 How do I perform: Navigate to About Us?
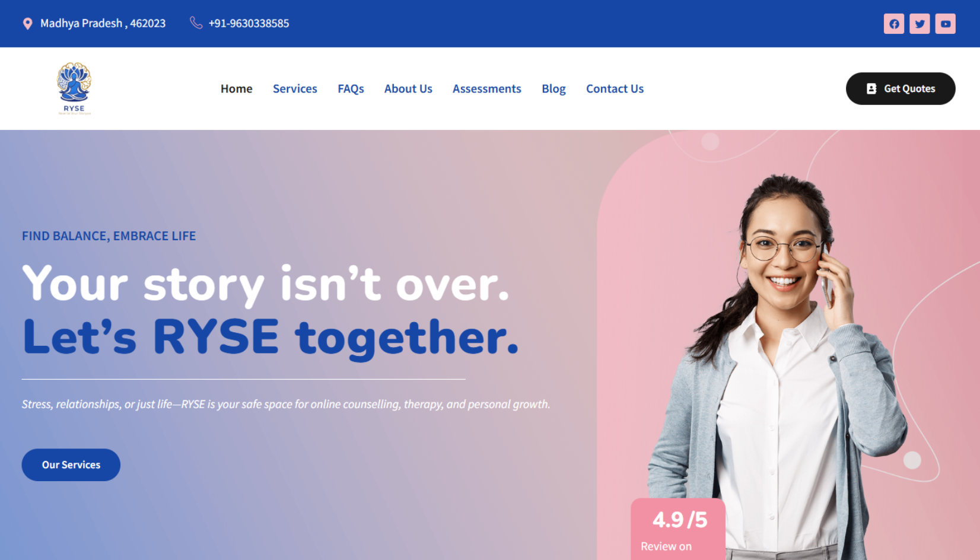(408, 88)
